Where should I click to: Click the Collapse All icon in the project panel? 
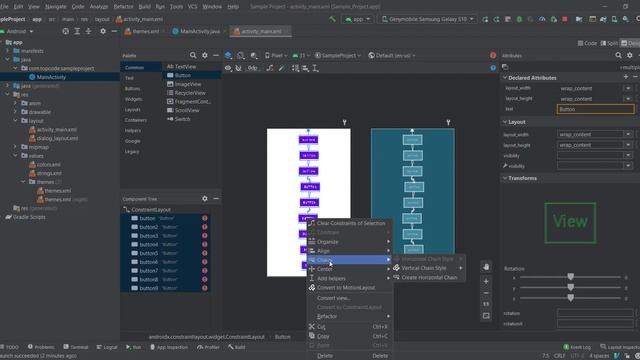pos(88,31)
